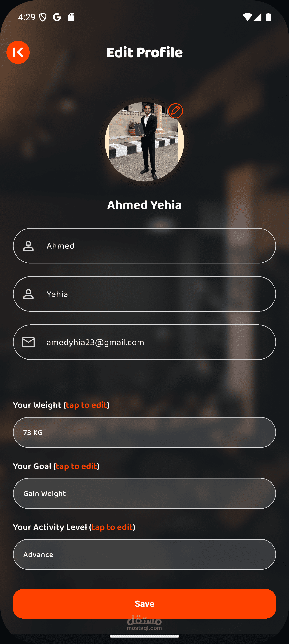The width and height of the screenshot is (289, 644).
Task: Open the Advance activity level selector
Action: tap(144, 554)
